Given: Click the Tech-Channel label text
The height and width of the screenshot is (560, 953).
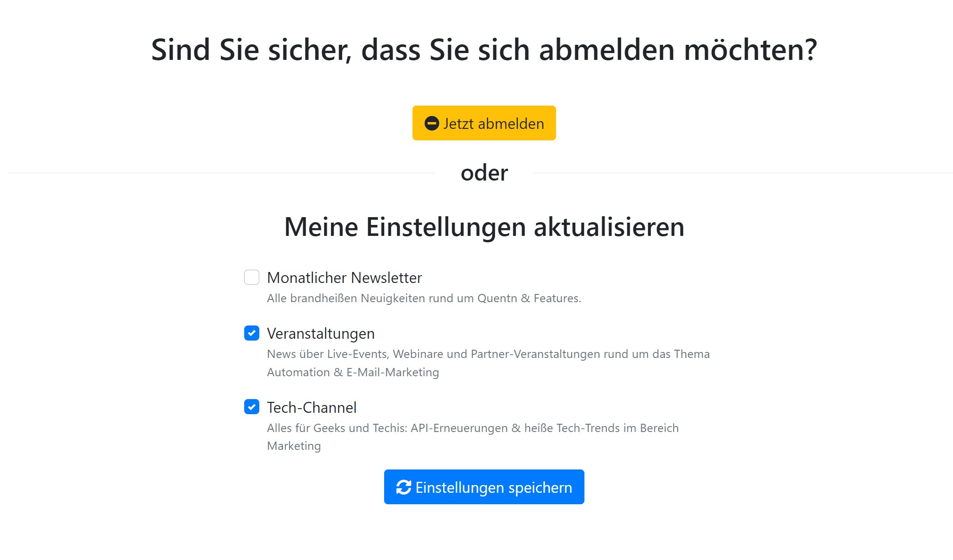Looking at the screenshot, I should (312, 408).
